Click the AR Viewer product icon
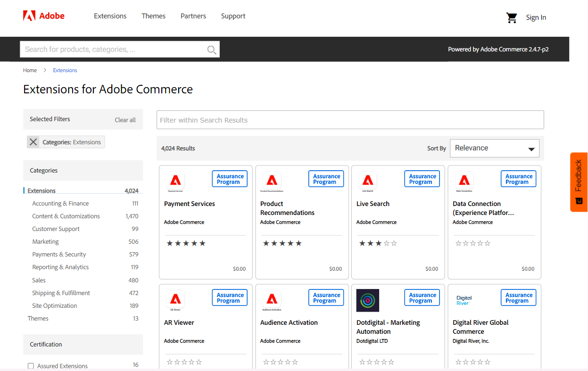Image resolution: width=588 pixels, height=371 pixels. point(175,300)
